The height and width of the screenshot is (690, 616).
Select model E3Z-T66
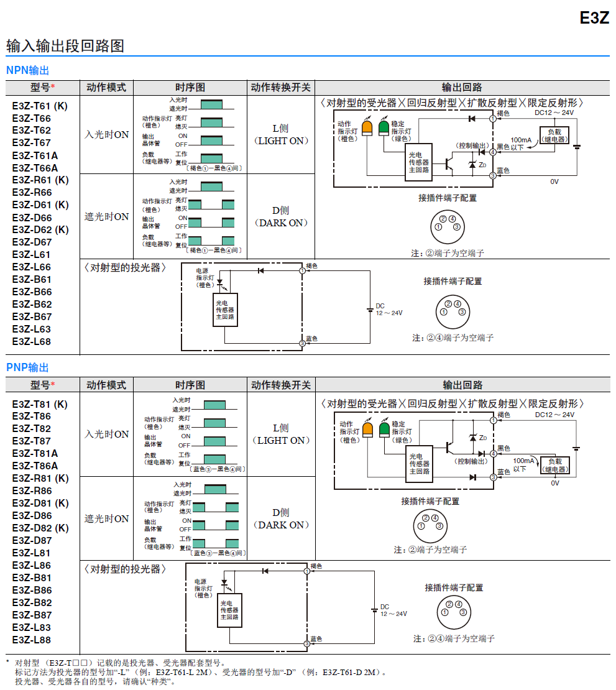click(x=32, y=118)
